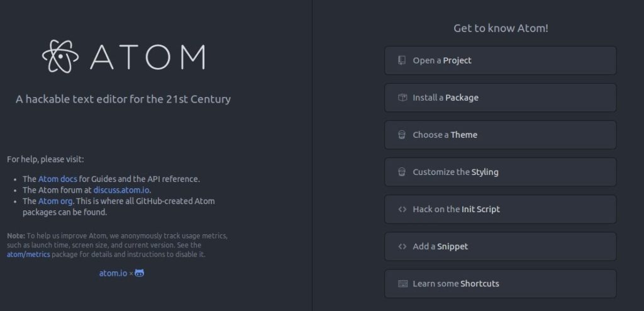The image size is (644, 311).
Task: Expand Hack on the Init Script
Action: point(500,209)
